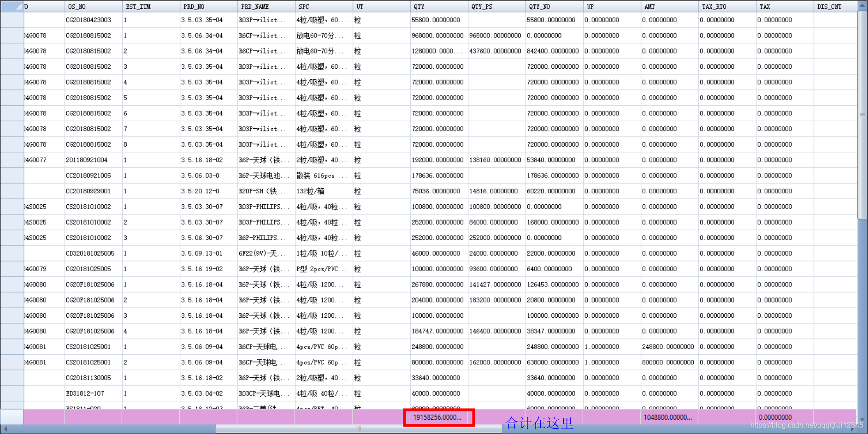Click the vertical scrollbar thumb
Viewport: 868px width, 434px height.
pos(862,115)
